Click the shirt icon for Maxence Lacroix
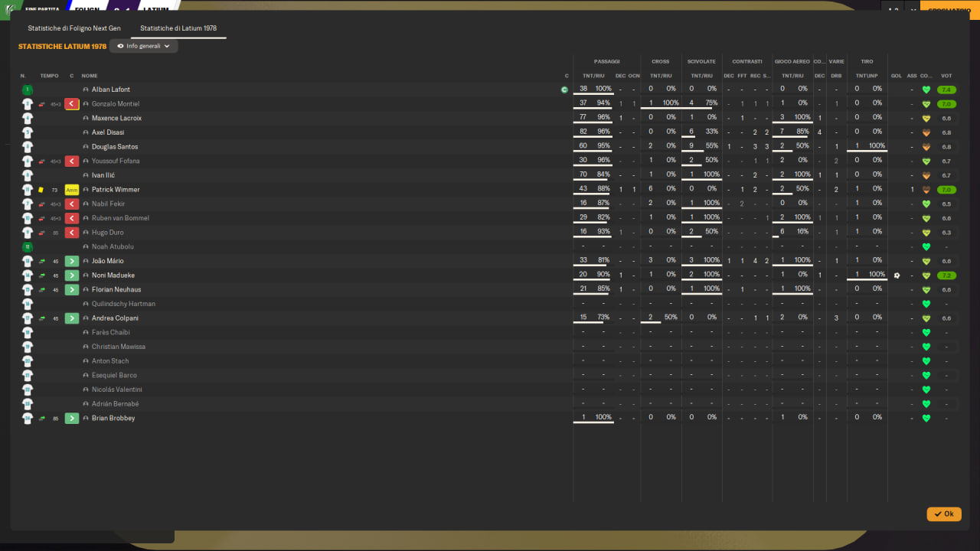 (28, 119)
